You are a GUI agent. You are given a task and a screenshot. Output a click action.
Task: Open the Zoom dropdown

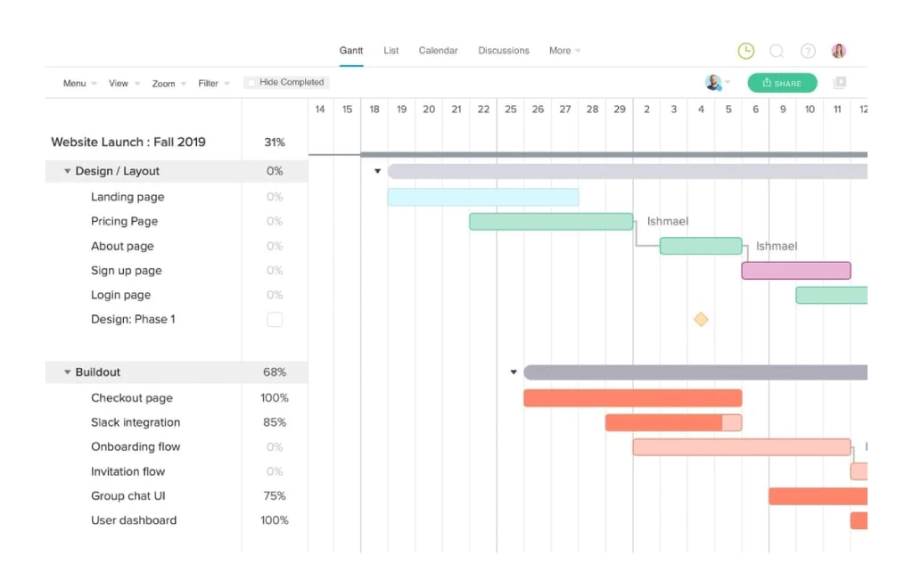pos(169,84)
